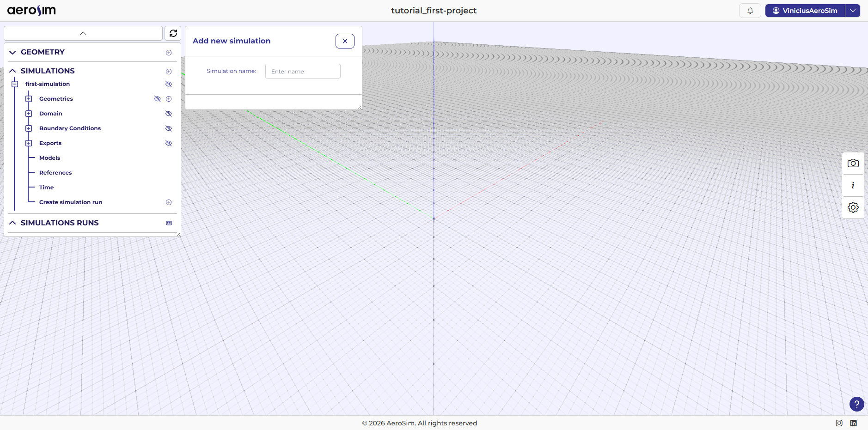Open the notifications bell
Image resolution: width=868 pixels, height=430 pixels.
tap(750, 10)
